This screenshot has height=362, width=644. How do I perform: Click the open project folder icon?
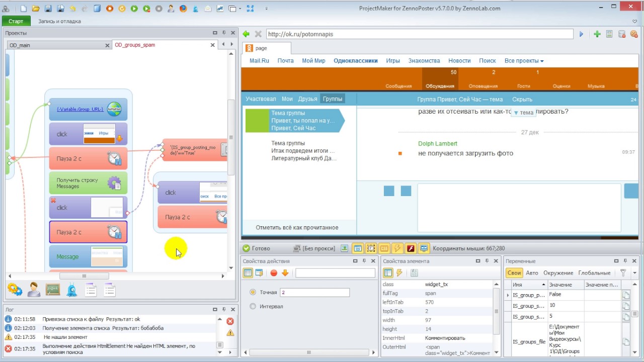click(x=36, y=9)
